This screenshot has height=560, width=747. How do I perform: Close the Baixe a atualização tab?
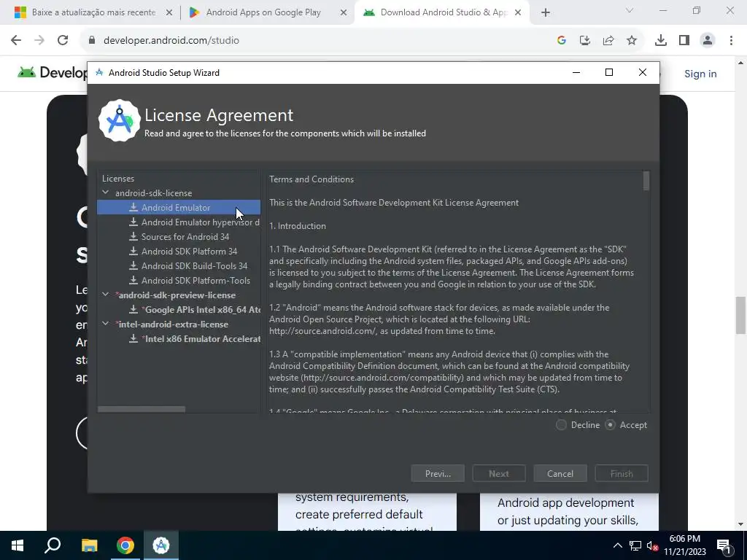[169, 13]
